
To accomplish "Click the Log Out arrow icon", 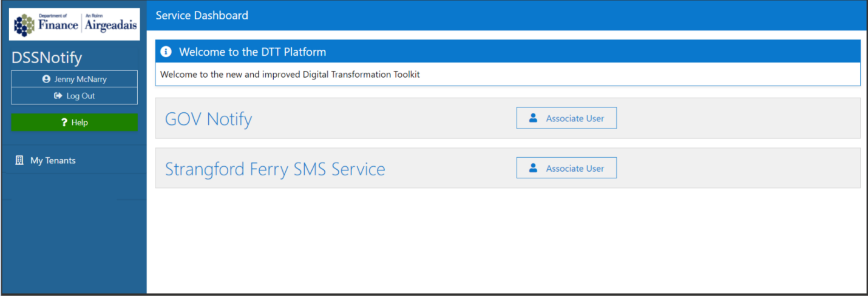I will click(x=58, y=96).
